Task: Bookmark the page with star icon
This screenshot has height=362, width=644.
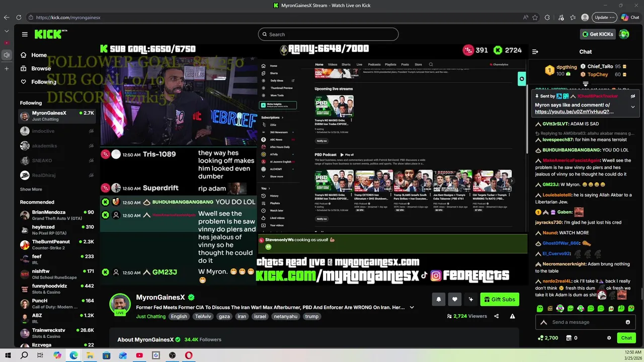Action: coord(535,17)
